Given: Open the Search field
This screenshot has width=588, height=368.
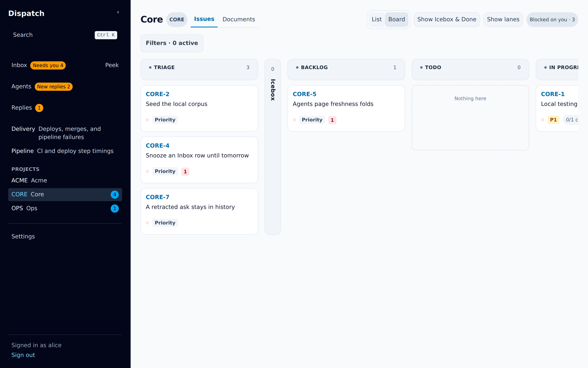Looking at the screenshot, I should 65,35.
